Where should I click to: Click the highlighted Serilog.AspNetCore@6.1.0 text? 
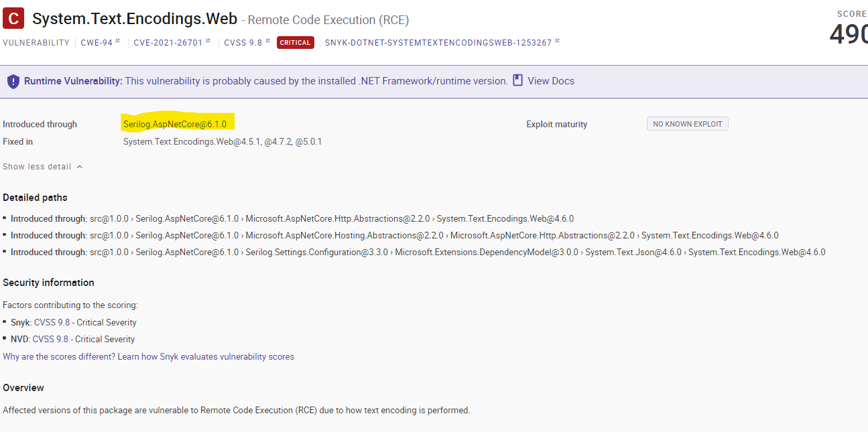pos(174,123)
